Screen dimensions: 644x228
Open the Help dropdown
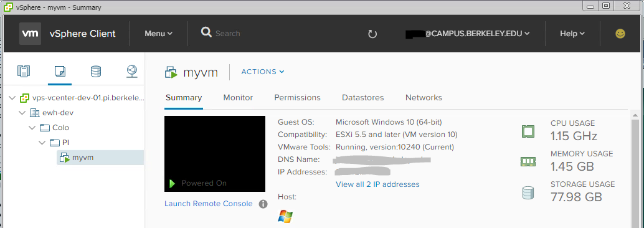click(x=572, y=34)
